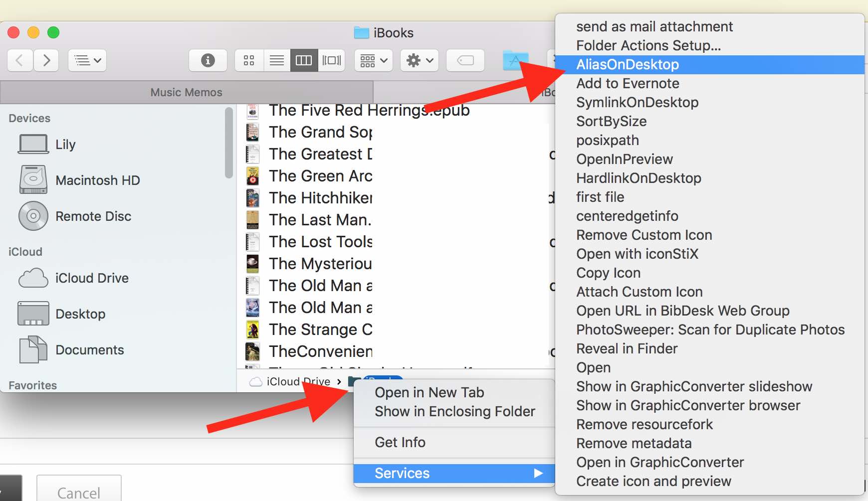The height and width of the screenshot is (501, 868).
Task: Choose Reveal in Finder service
Action: tap(709, 348)
